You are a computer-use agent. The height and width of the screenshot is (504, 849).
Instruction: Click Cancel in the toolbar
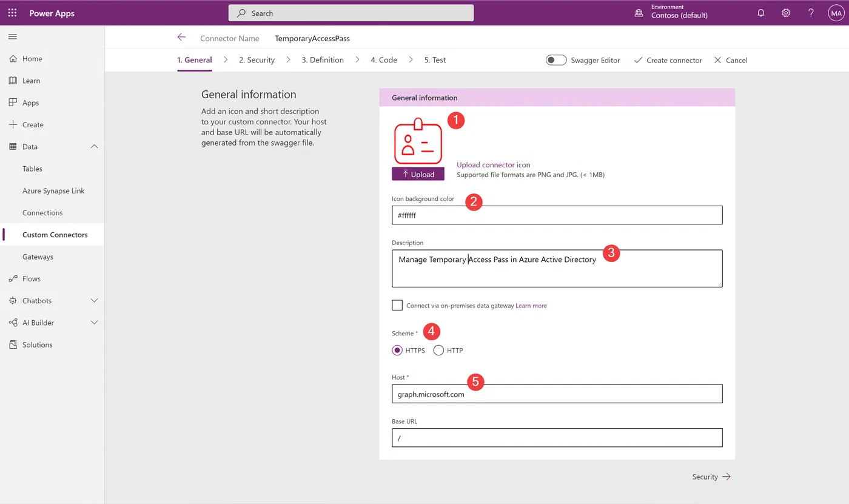click(x=730, y=60)
